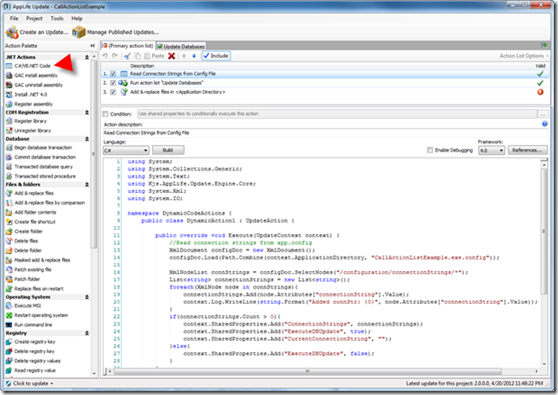Viewport: 558px width, 395px height.
Task: Select Create file shortcut action
Action: 31,222
